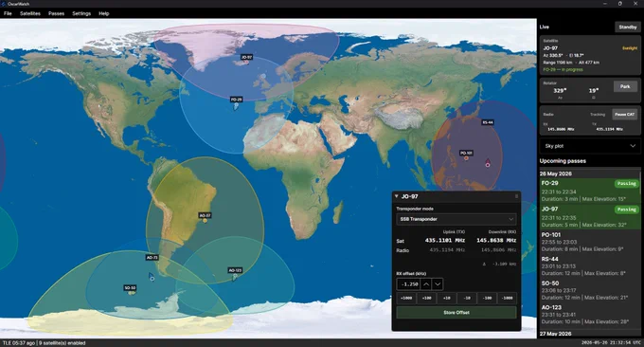This screenshot has height=347, width=644.
Task: Click the Store Offset button
Action: coord(456,313)
